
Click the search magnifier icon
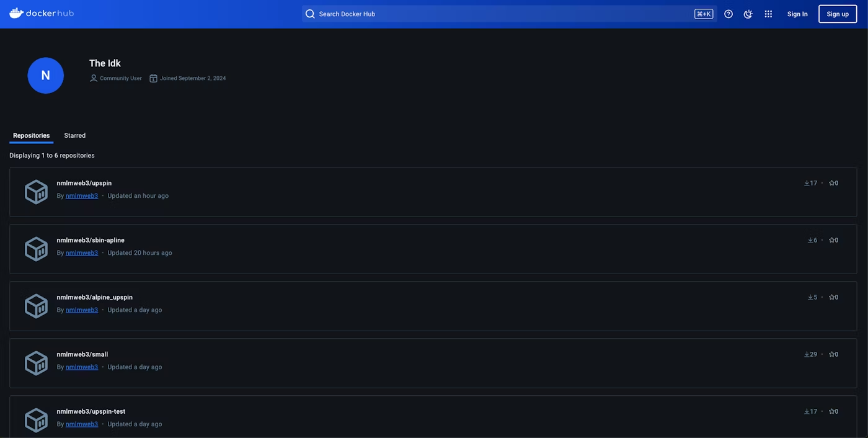(x=310, y=14)
